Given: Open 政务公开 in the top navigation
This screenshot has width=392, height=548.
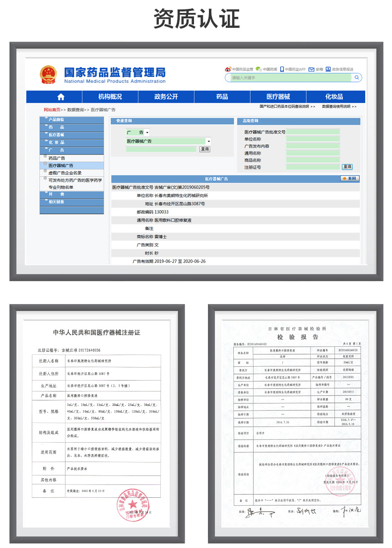Looking at the screenshot, I should tap(166, 97).
